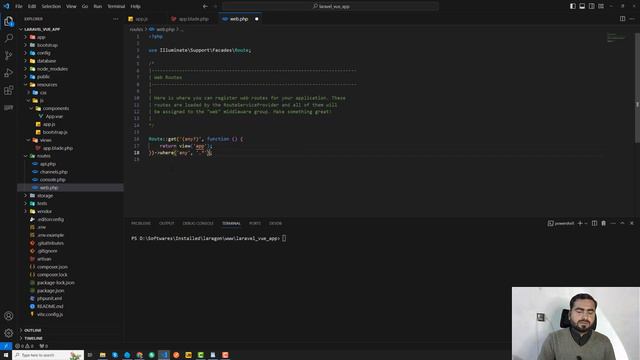The image size is (640, 360).
Task: Open the Source Control view
Action: (x=9, y=56)
